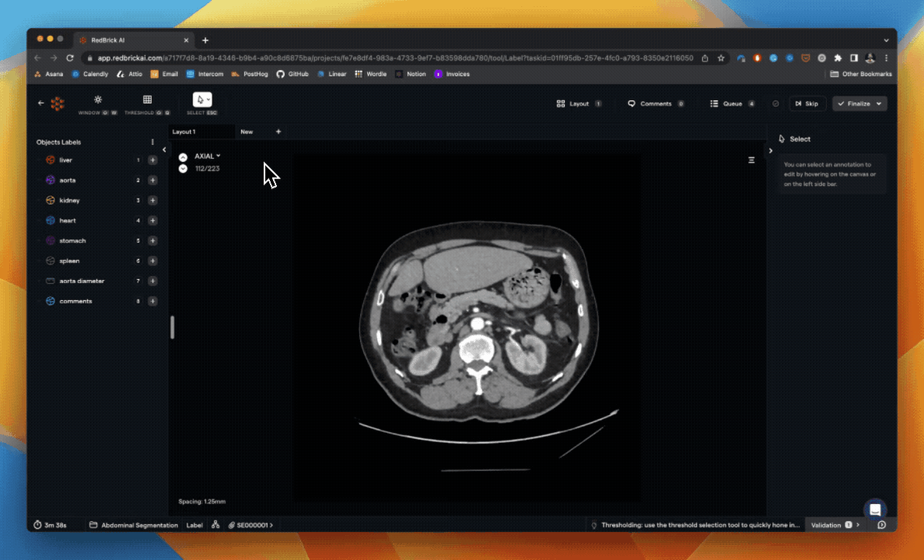Add a new liver annotation

click(x=153, y=161)
